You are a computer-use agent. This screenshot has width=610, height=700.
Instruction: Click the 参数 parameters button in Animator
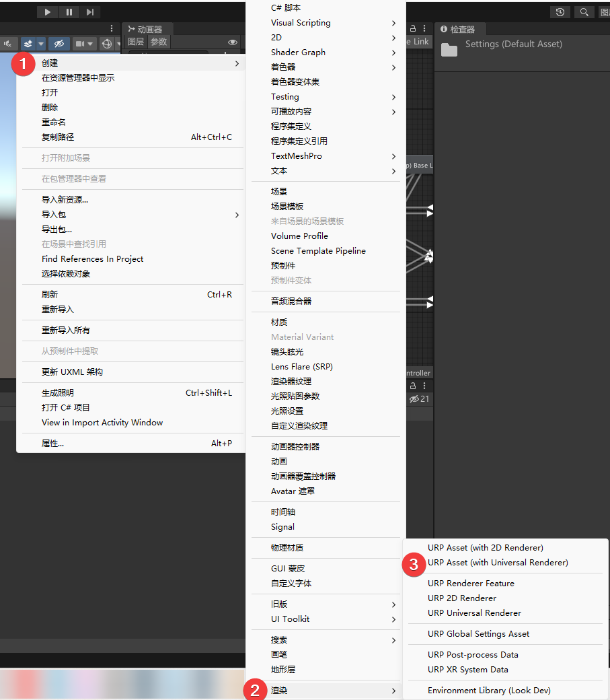tap(159, 42)
